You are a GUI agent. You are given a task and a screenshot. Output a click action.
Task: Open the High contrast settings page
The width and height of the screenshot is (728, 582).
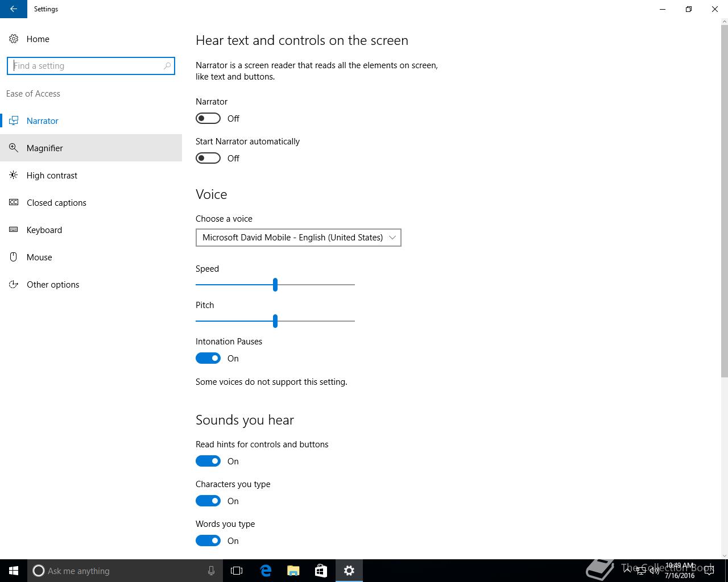click(x=91, y=175)
